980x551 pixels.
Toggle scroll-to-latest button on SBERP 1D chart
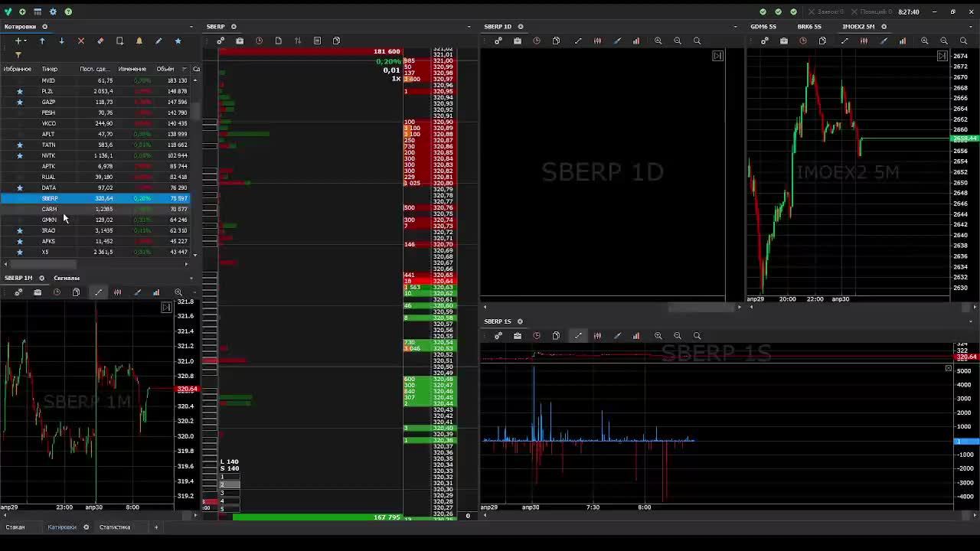pyautogui.click(x=717, y=56)
